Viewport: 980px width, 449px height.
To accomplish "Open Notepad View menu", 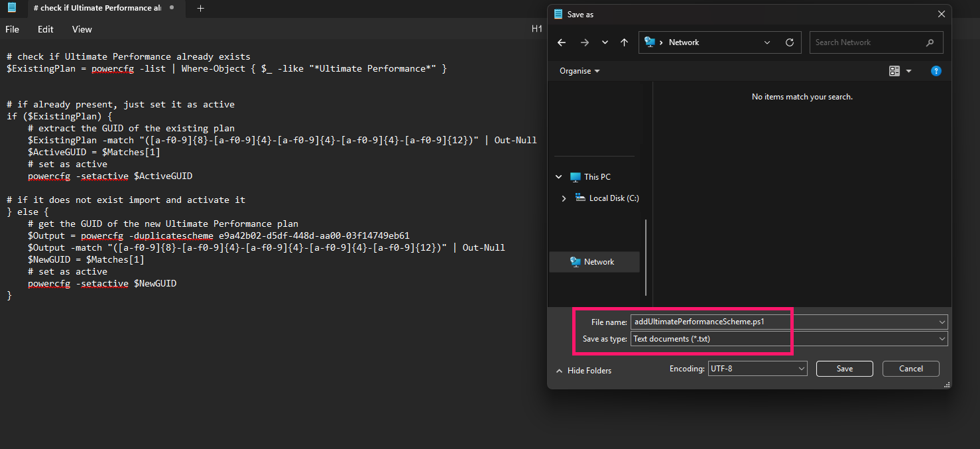I will pyautogui.click(x=82, y=29).
